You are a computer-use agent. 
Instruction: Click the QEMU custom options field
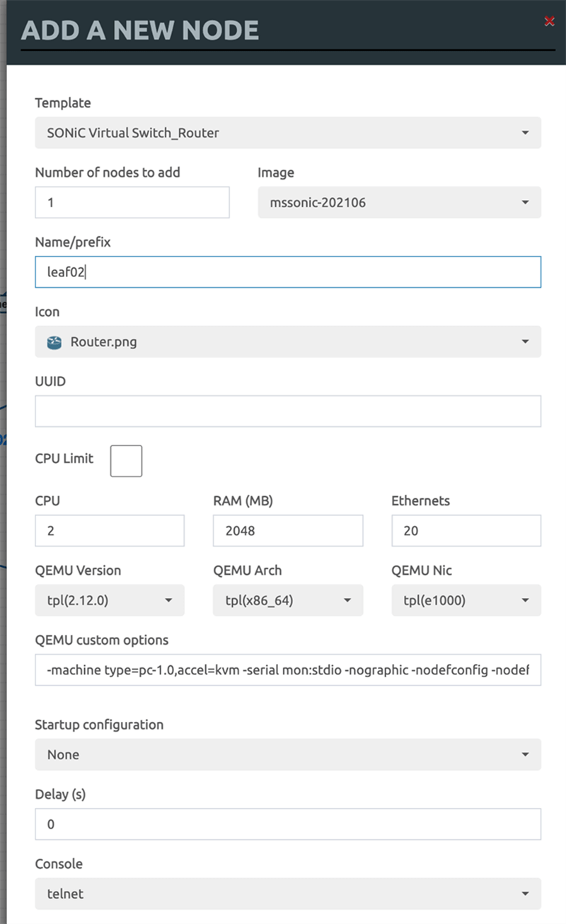tap(287, 670)
